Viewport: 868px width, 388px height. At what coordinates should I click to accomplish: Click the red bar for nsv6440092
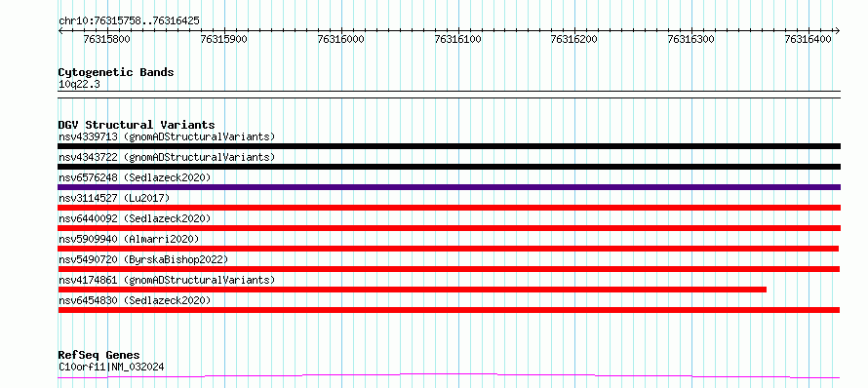point(449,228)
